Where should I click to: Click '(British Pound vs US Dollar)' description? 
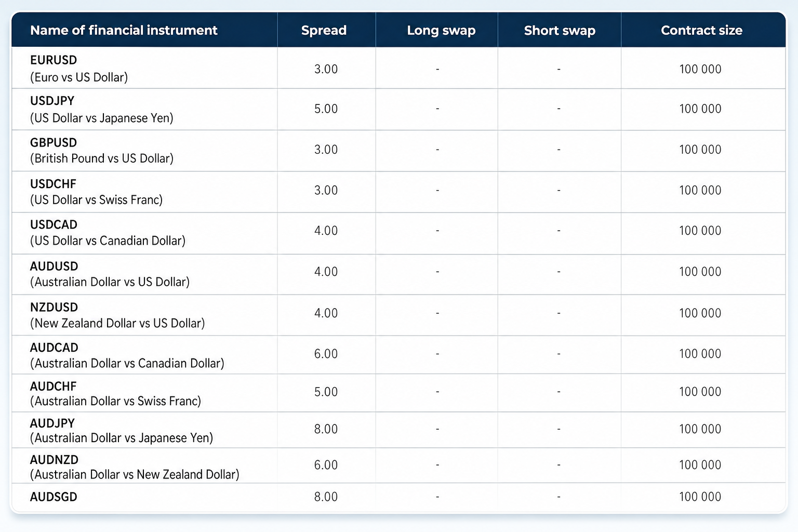[102, 158]
